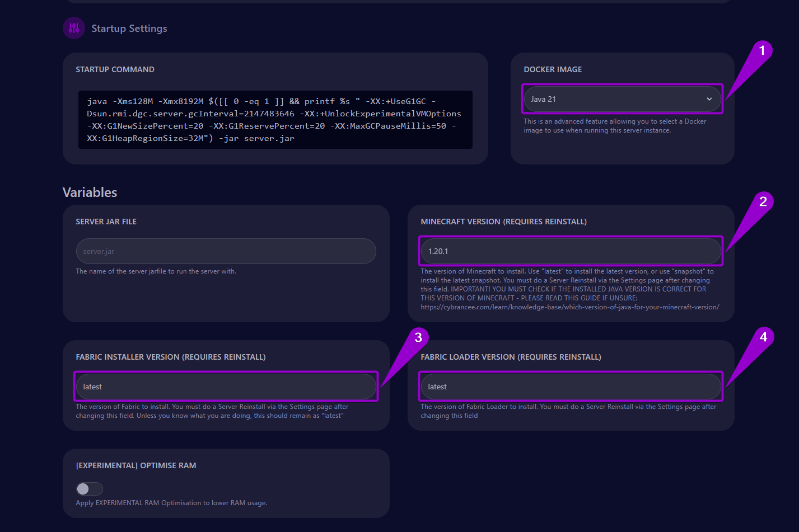This screenshot has width=799, height=532.
Task: Click the Docker Image dropdown chevron arrow
Action: tap(709, 98)
